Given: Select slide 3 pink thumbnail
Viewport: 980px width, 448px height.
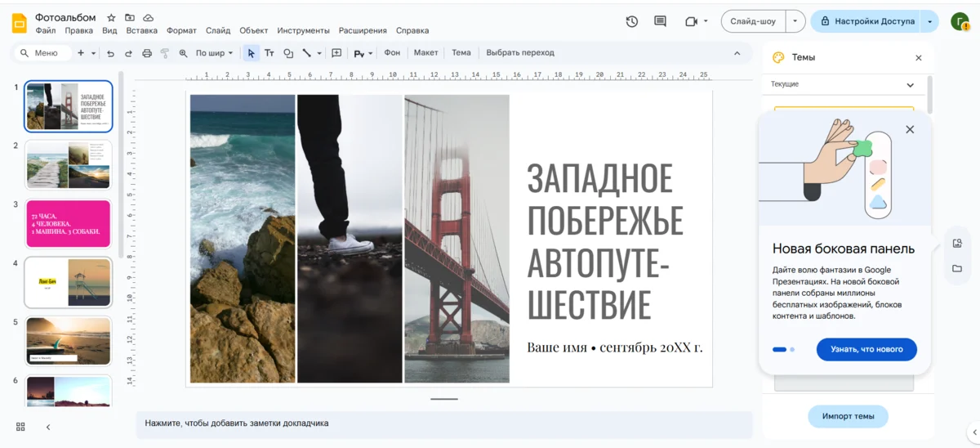Looking at the screenshot, I should [x=69, y=223].
